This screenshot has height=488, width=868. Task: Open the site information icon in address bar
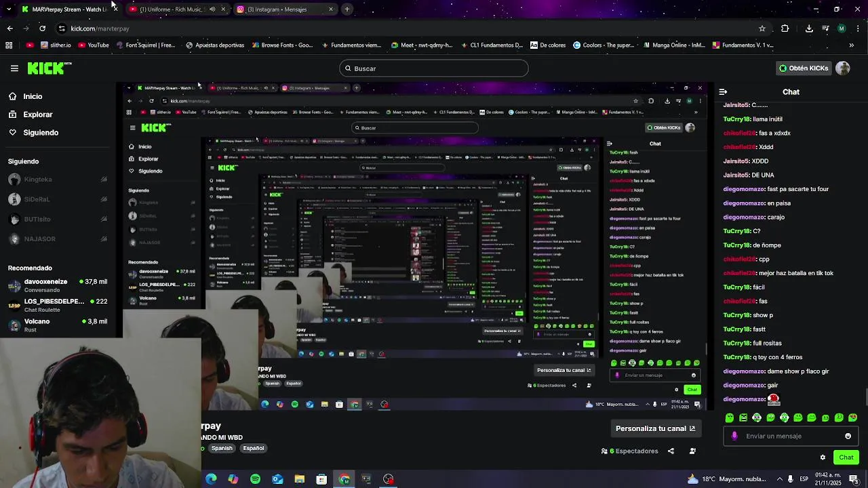click(x=62, y=28)
